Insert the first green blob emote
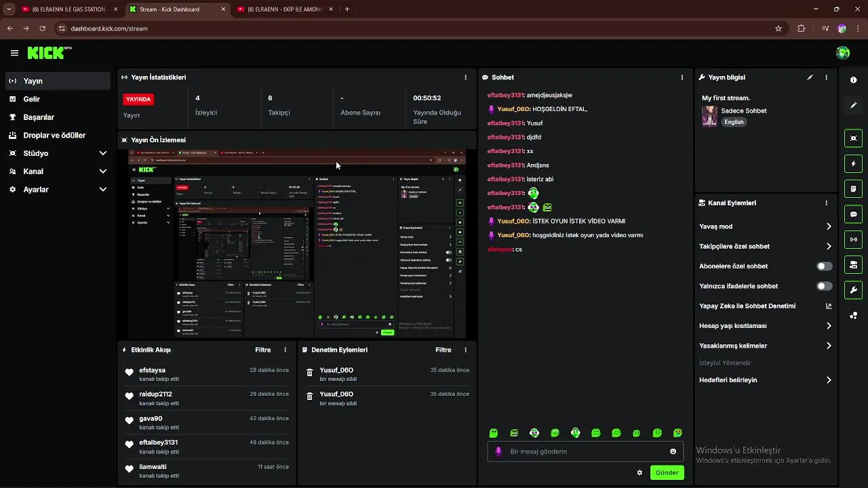868x488 pixels. (x=494, y=433)
